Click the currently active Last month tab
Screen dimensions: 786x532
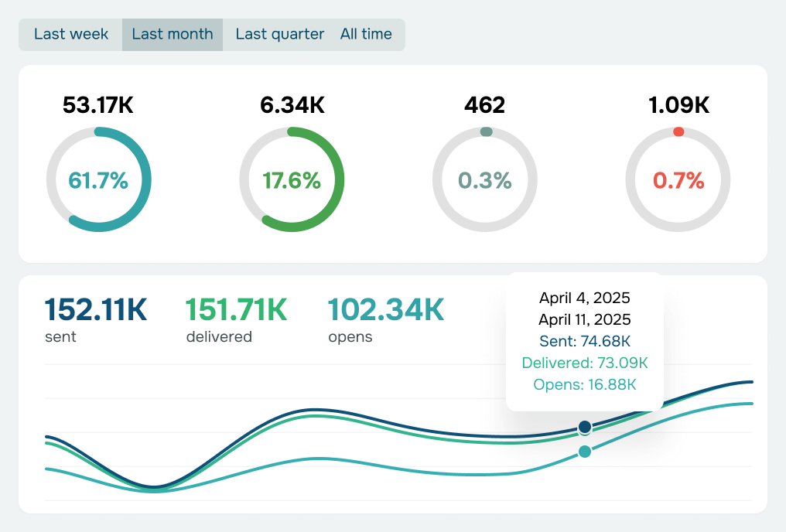(172, 34)
